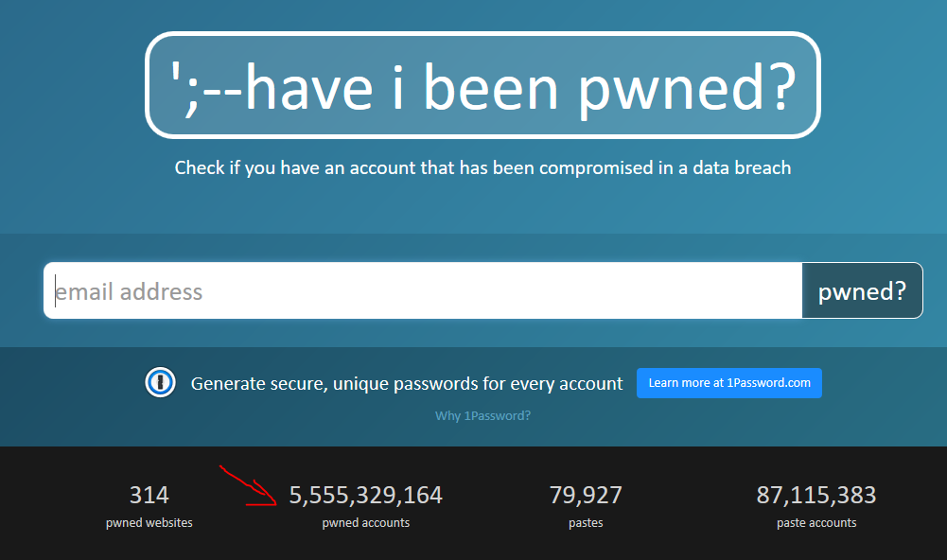
Task: Click the pwned websites label
Action: pos(149,522)
